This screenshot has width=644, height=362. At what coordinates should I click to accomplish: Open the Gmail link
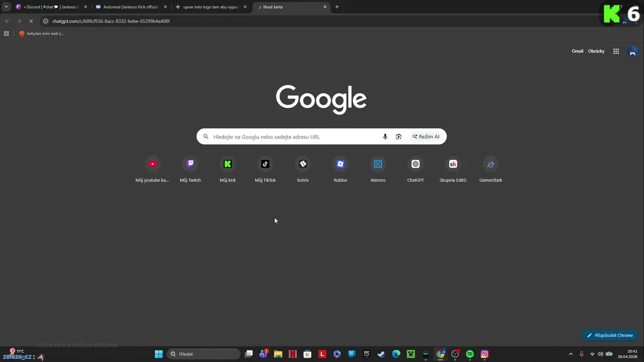577,51
